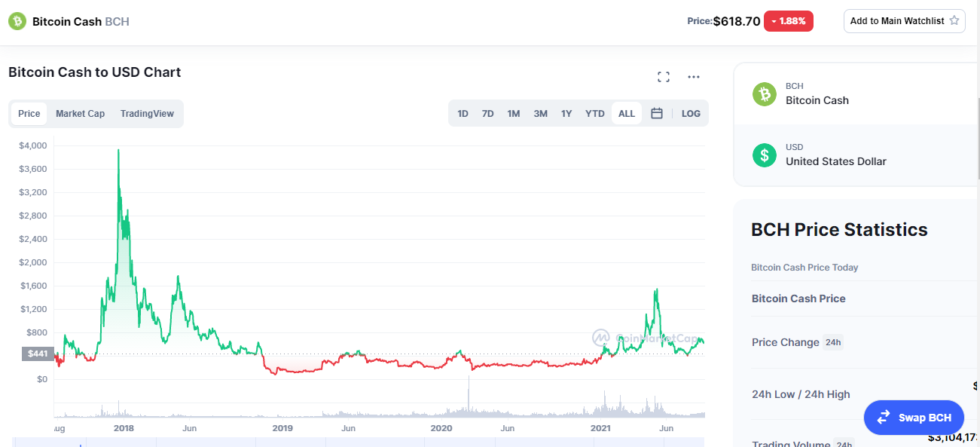Toggle the LOG scale on chart
The height and width of the screenshot is (447, 980).
coord(691,114)
